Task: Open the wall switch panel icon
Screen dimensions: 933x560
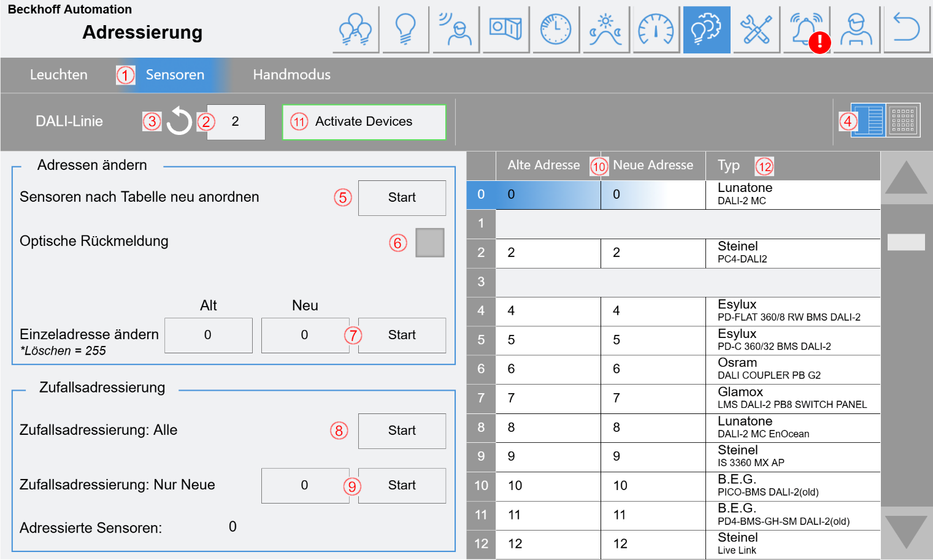Action: [505, 29]
